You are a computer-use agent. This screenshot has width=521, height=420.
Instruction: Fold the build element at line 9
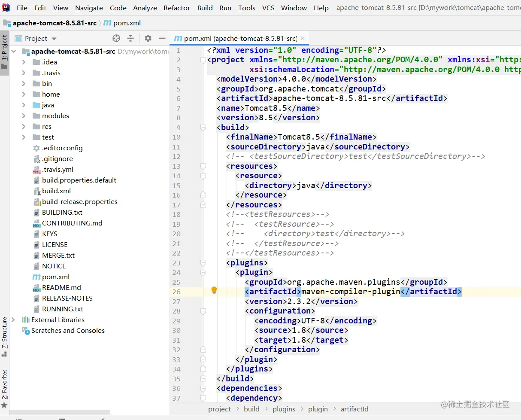pos(203,128)
